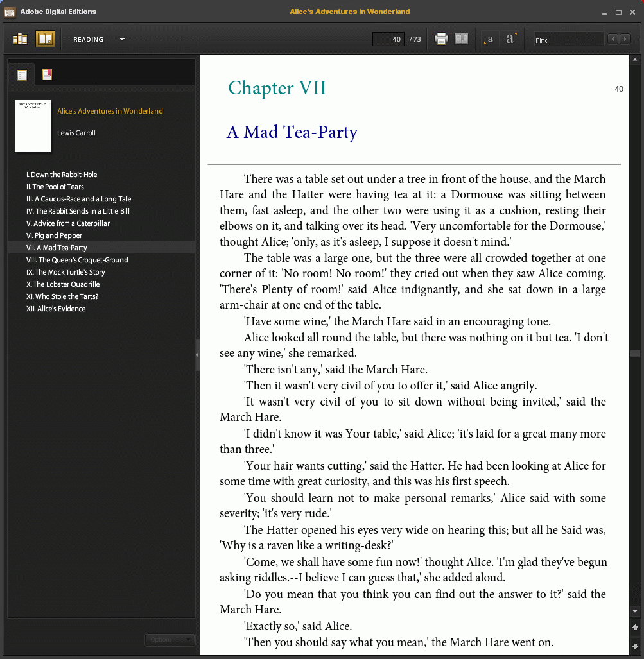Click the 'Chapter VII' heading
The height and width of the screenshot is (659, 644).
click(277, 88)
